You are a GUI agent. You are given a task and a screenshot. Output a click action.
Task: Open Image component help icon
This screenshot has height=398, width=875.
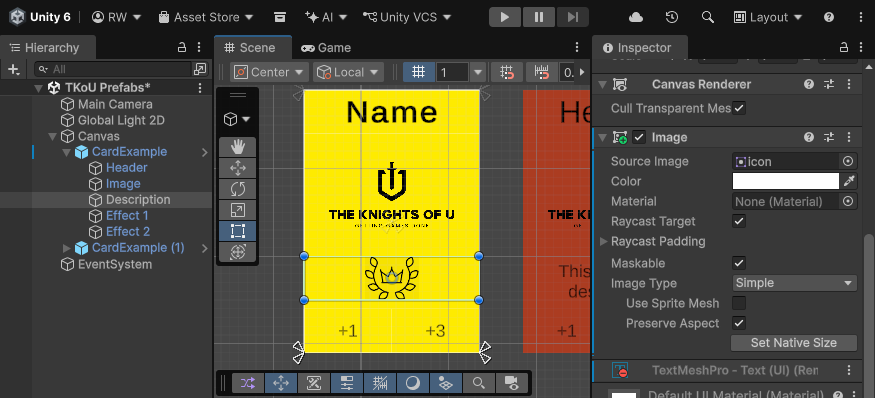(x=809, y=137)
